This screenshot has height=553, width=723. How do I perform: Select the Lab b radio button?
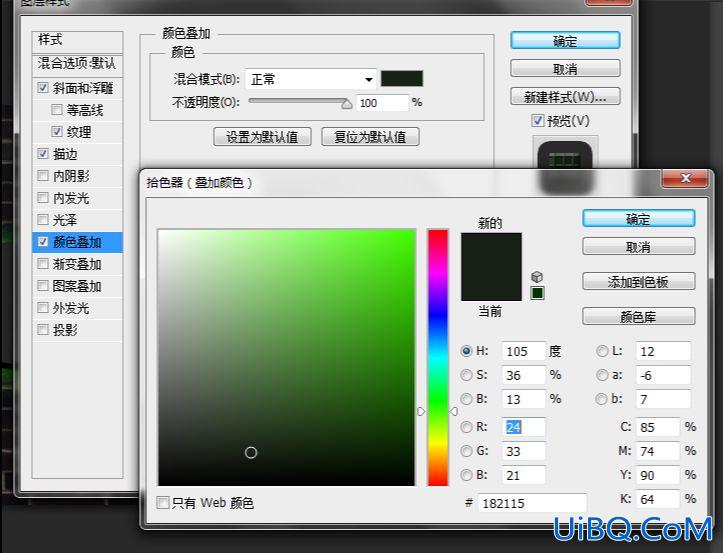(601, 399)
